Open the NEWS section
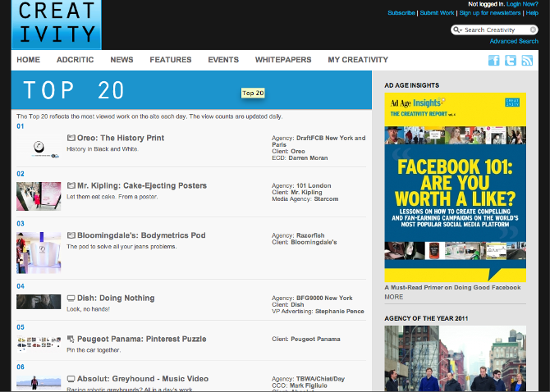Image resolution: width=550 pixels, height=392 pixels. point(121,60)
